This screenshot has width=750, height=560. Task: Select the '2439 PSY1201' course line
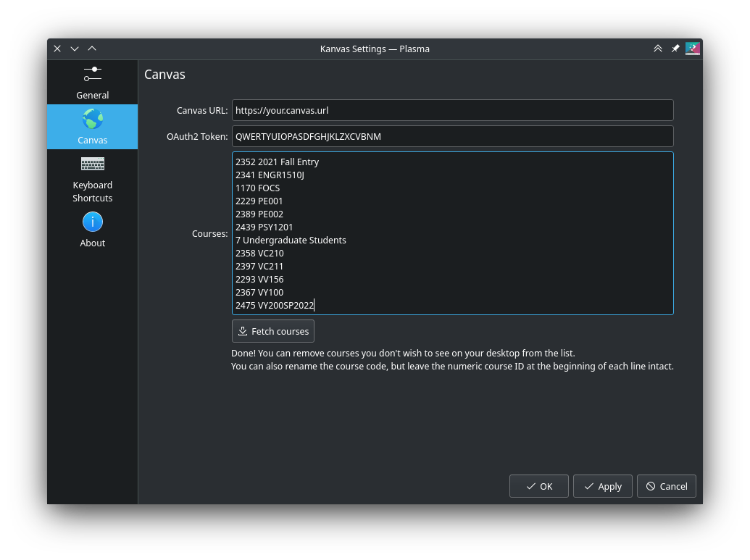click(x=264, y=227)
